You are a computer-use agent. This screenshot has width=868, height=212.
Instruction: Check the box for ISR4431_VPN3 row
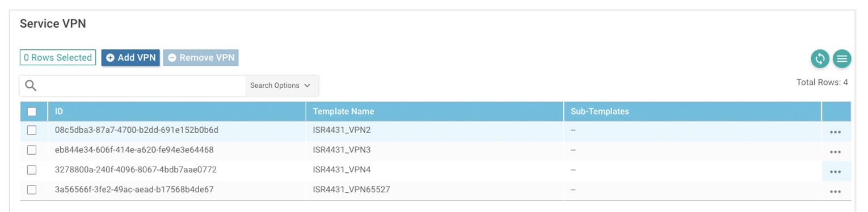click(x=32, y=150)
